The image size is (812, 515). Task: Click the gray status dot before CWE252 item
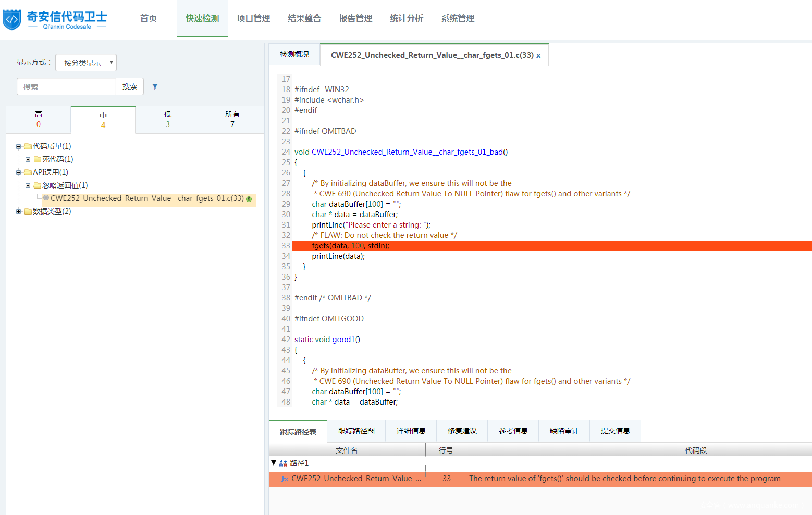[x=46, y=198]
